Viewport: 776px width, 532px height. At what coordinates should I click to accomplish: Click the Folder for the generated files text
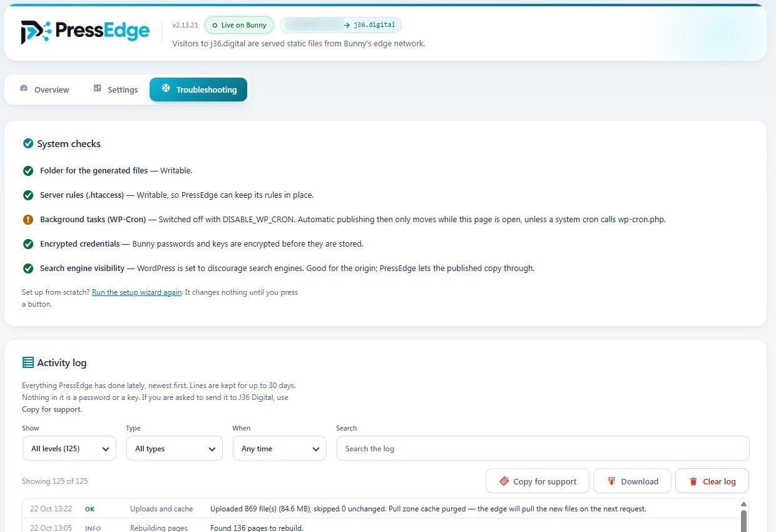click(116, 171)
